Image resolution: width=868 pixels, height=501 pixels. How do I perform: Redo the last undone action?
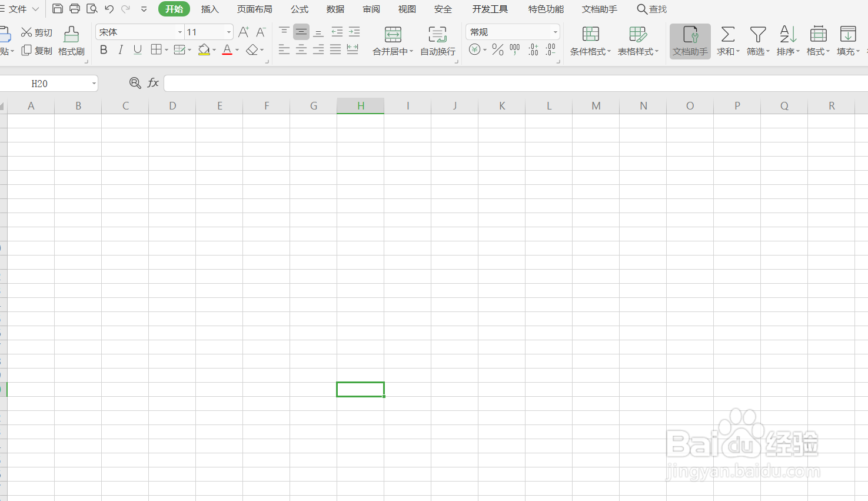tap(125, 9)
